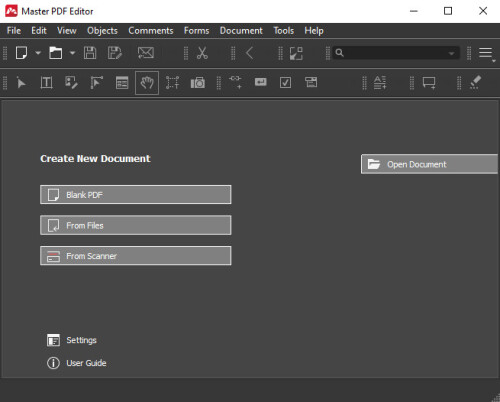Click the From Scanner button
The width and height of the screenshot is (500, 402).
pyautogui.click(x=136, y=256)
